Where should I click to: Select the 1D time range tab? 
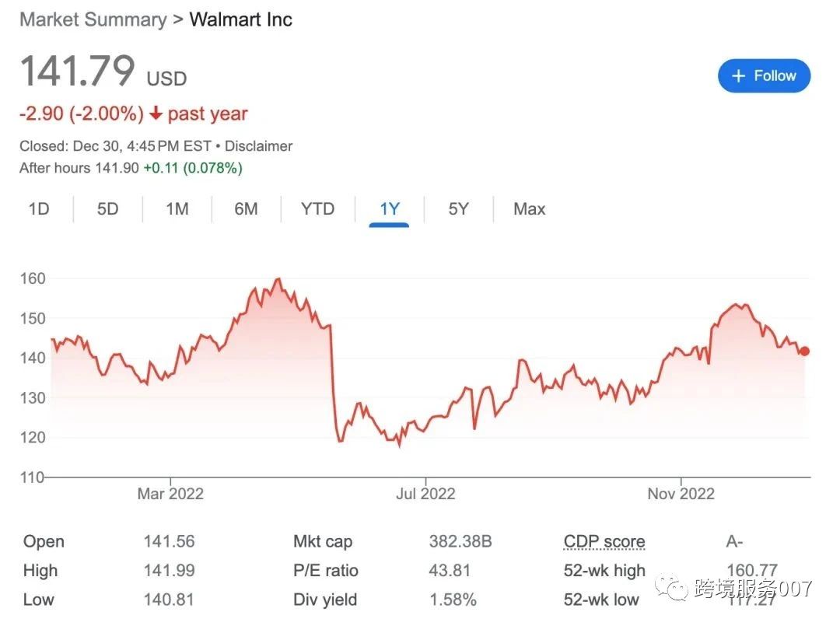pos(39,209)
